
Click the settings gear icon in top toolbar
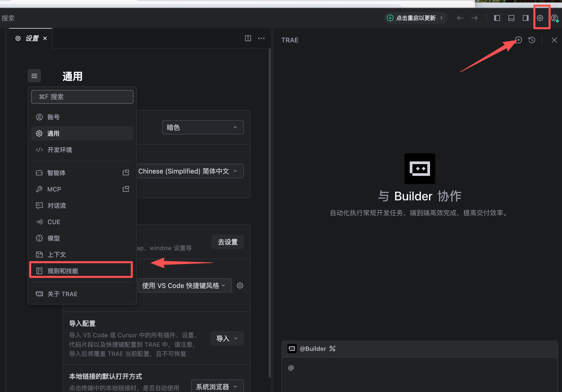540,18
